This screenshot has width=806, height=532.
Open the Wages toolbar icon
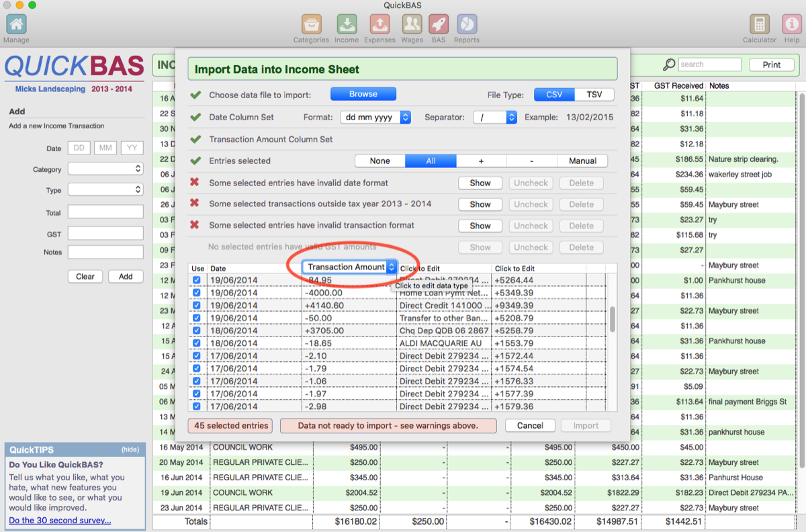[x=412, y=25]
